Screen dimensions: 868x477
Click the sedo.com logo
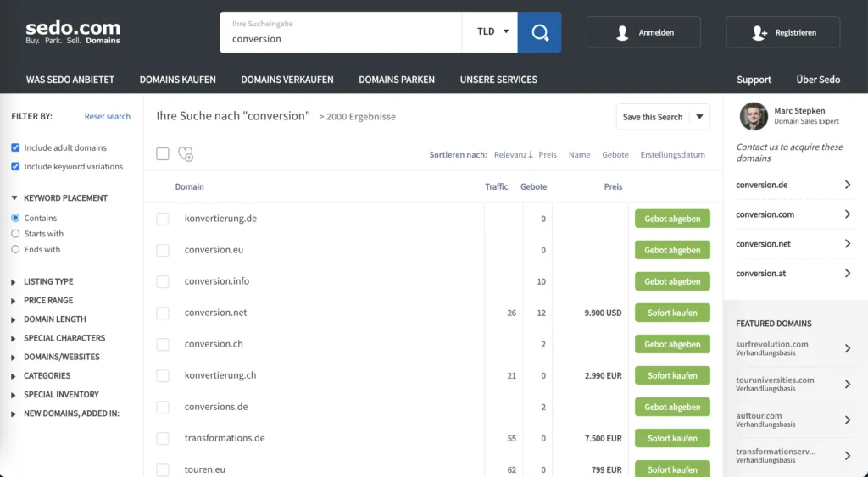pos(73,32)
